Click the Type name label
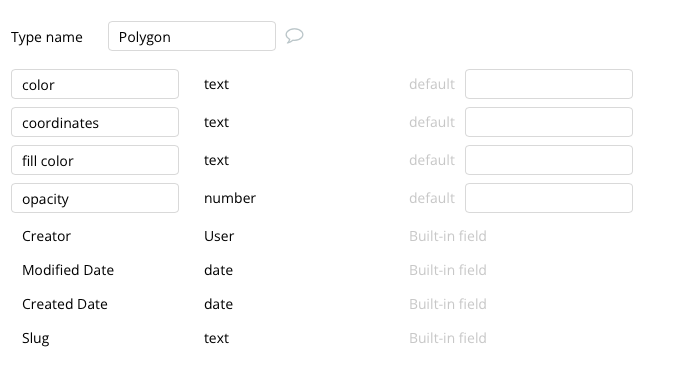675x365 pixels. pos(46,37)
